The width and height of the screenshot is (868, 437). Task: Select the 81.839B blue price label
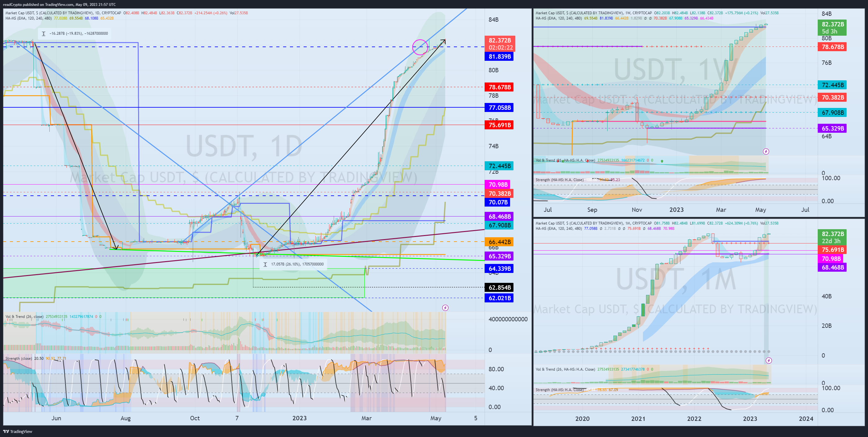[500, 56]
